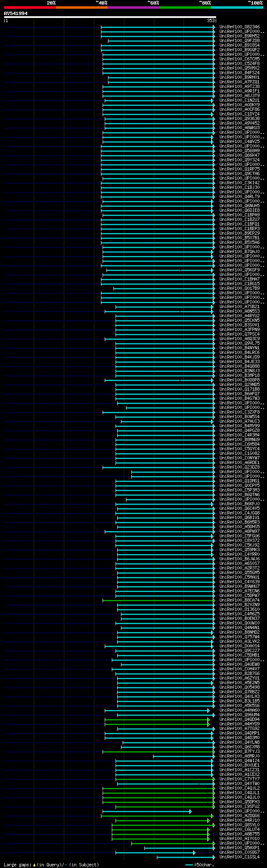Image resolution: width=267 pixels, height=868 pixels.
Task: Click the red 20% identity legend segment
Action: click(x=30, y=8)
